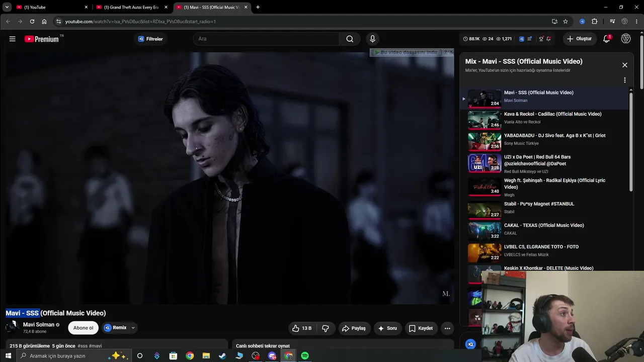Open the Mavi Solman channel link
This screenshot has height=362, width=644.
tap(39, 325)
